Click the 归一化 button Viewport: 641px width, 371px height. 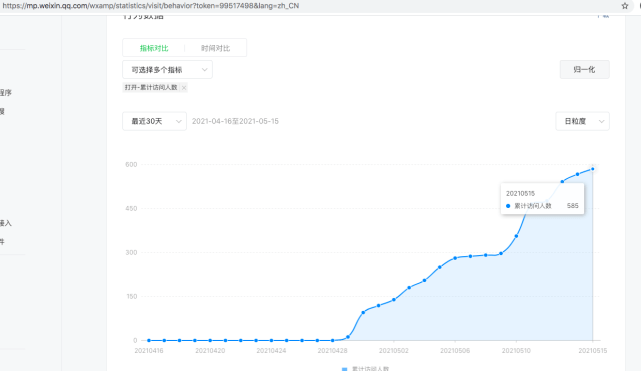tap(584, 69)
